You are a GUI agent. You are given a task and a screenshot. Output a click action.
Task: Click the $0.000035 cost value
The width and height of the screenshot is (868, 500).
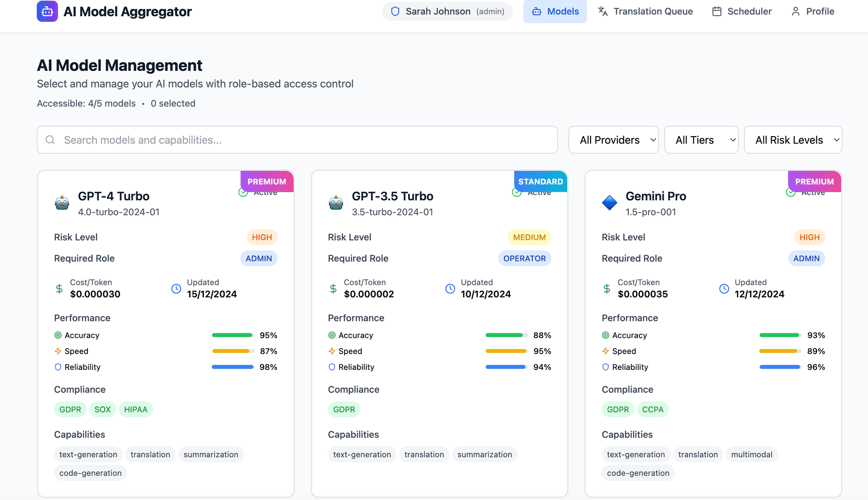pos(642,294)
